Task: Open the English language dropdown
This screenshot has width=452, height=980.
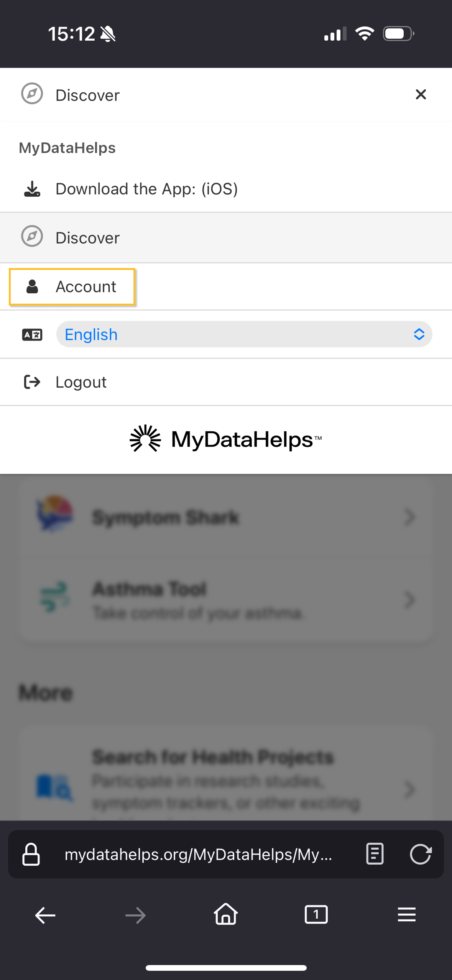Action: pyautogui.click(x=244, y=334)
